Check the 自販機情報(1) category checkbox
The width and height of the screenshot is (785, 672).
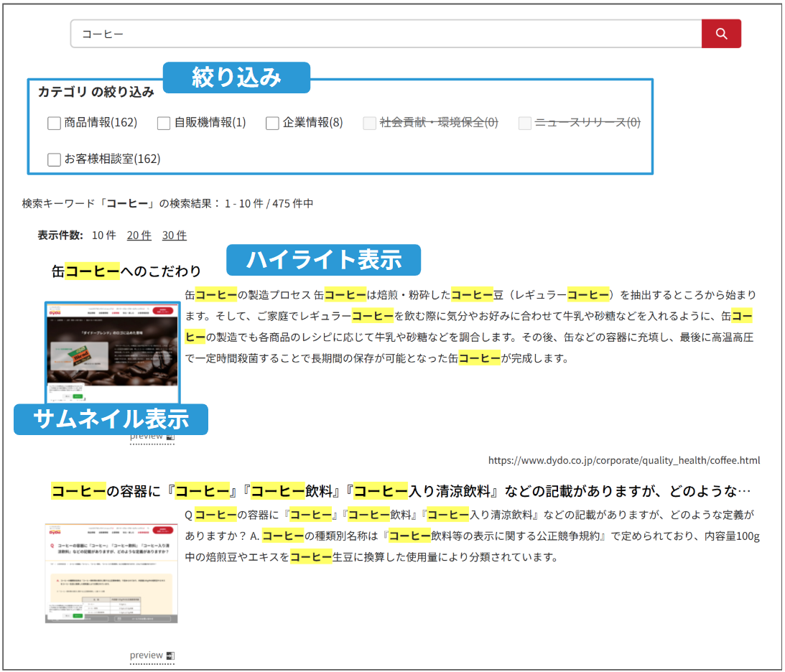164,123
